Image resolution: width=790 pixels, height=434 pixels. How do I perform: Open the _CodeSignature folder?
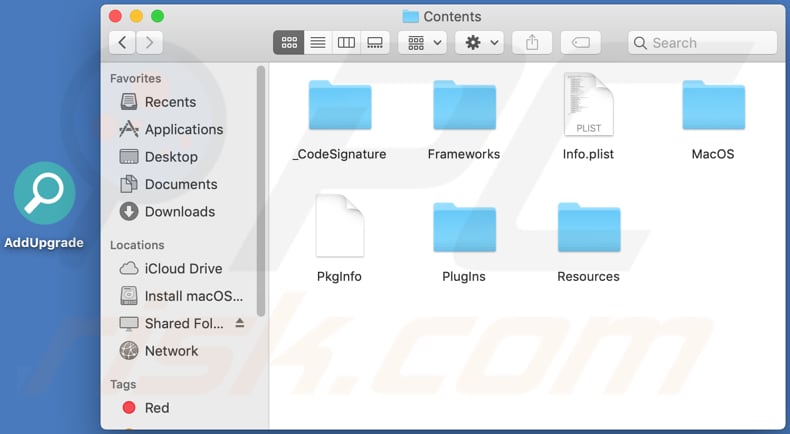pos(339,107)
